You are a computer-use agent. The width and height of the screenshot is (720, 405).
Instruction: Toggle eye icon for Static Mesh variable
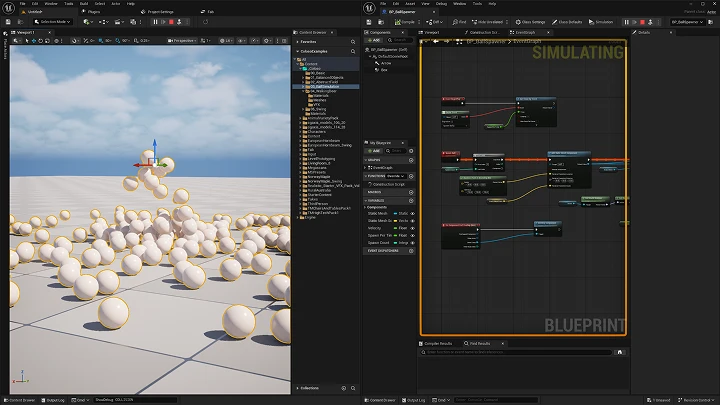[412, 214]
